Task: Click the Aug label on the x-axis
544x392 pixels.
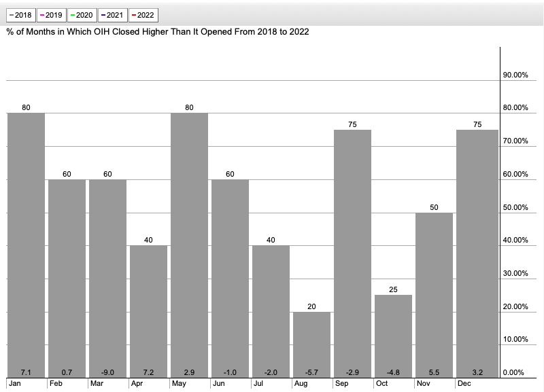Action: click(301, 383)
